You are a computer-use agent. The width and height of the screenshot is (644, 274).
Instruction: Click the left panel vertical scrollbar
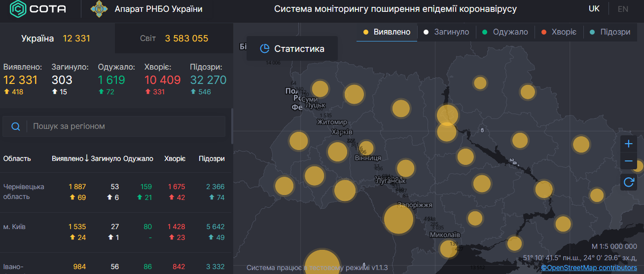[232, 122]
